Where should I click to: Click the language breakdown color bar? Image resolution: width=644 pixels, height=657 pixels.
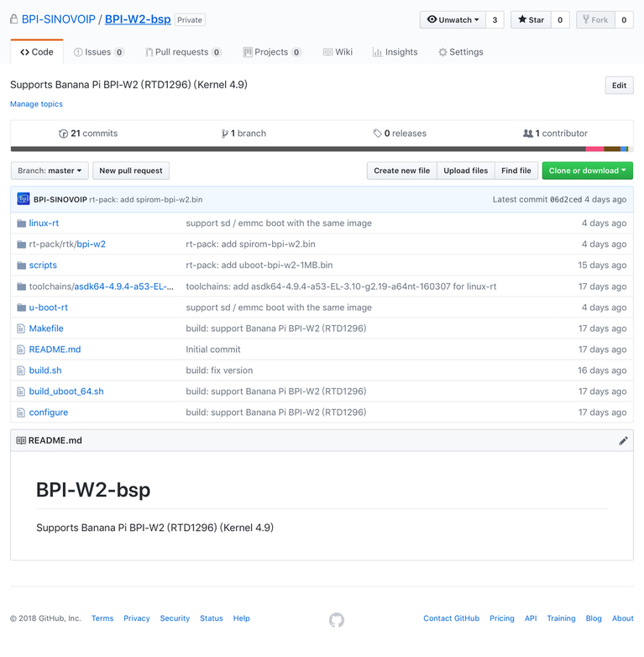pos(322,149)
